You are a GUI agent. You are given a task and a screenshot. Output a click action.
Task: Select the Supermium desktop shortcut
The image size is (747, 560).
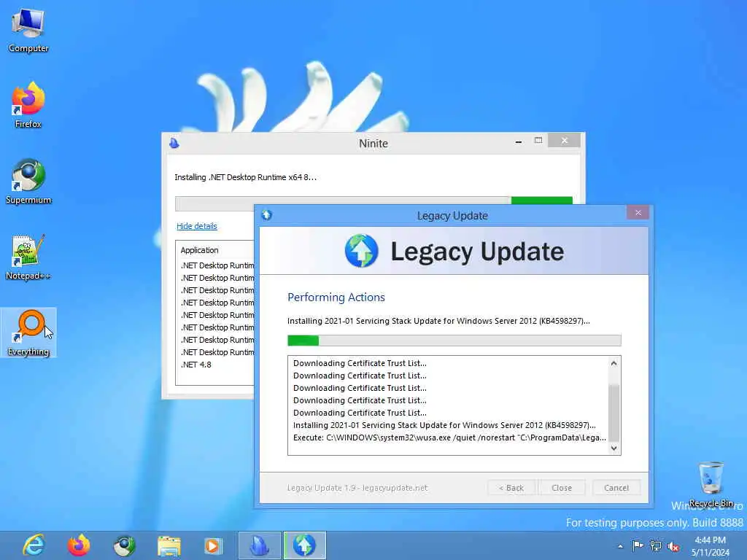[28, 182]
